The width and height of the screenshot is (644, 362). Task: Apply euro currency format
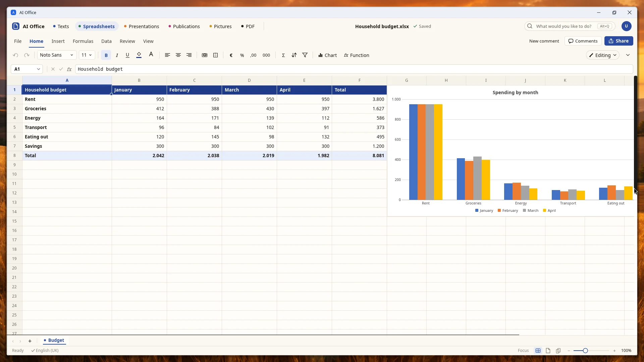pos(231,55)
